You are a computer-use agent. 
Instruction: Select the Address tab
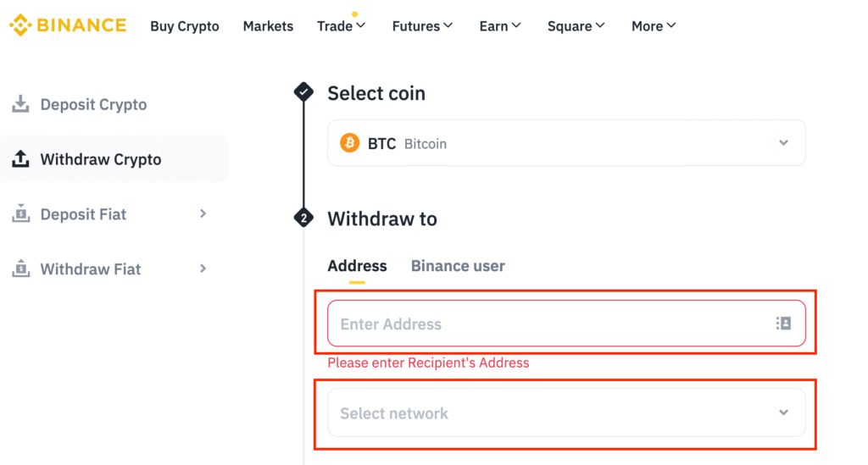357,266
